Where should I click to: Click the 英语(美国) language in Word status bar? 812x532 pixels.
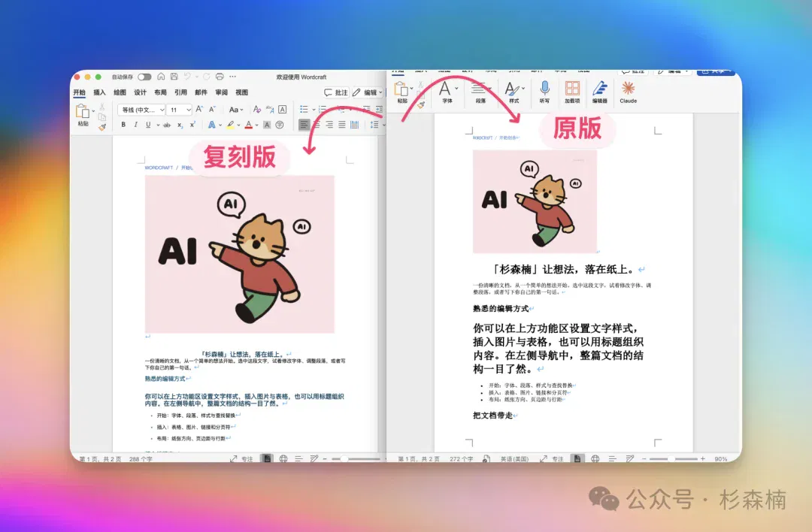coord(514,459)
